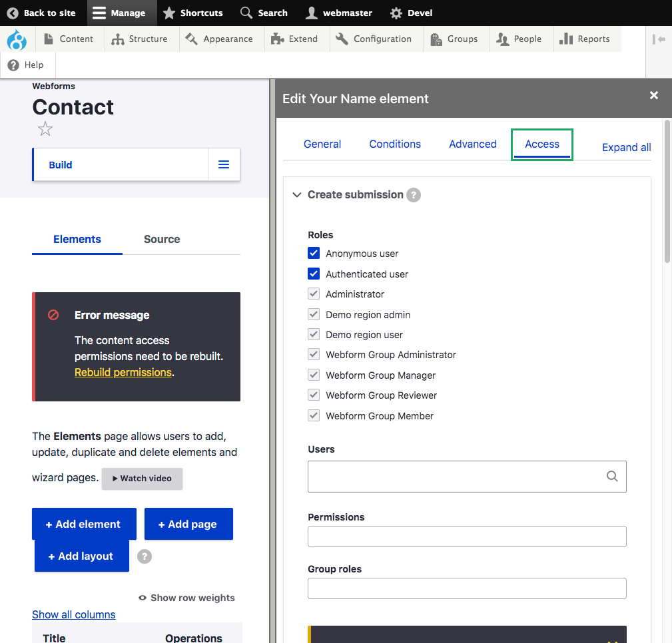
Task: Click the star shortcut icon under Contact
Action: pyautogui.click(x=45, y=129)
